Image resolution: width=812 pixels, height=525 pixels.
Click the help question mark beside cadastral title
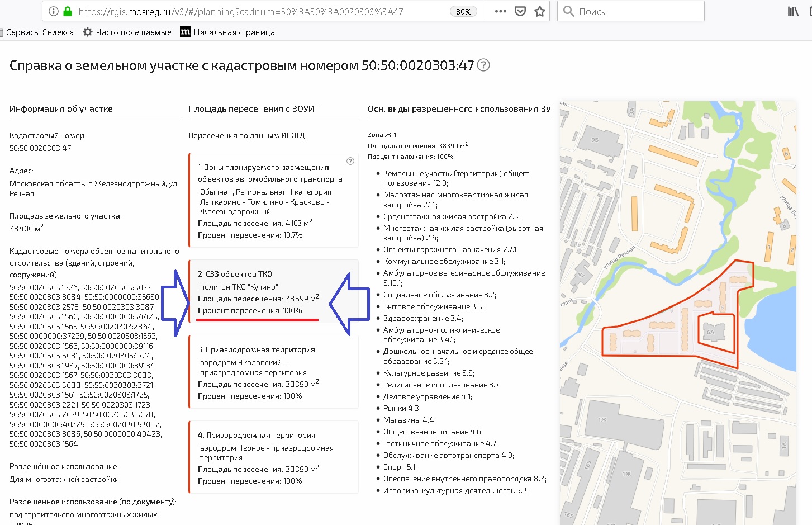[x=484, y=65]
